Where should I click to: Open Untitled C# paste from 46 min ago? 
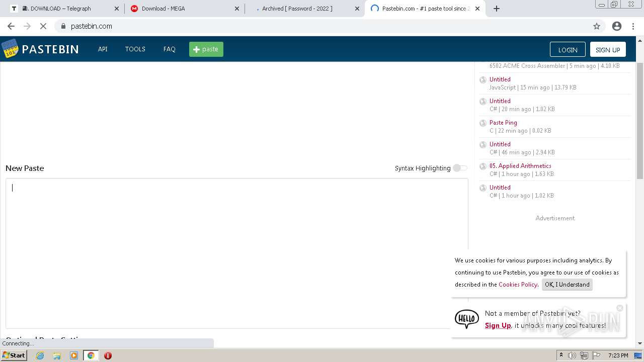(500, 144)
